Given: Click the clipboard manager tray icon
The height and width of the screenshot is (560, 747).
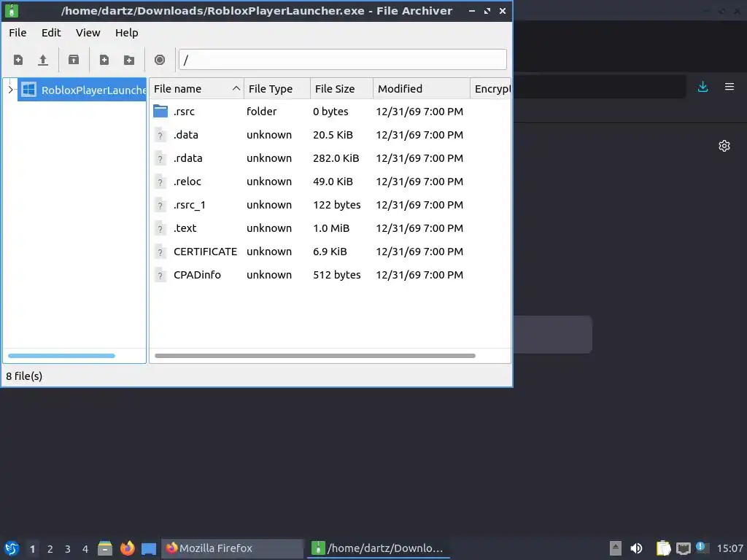Looking at the screenshot, I should [x=663, y=548].
